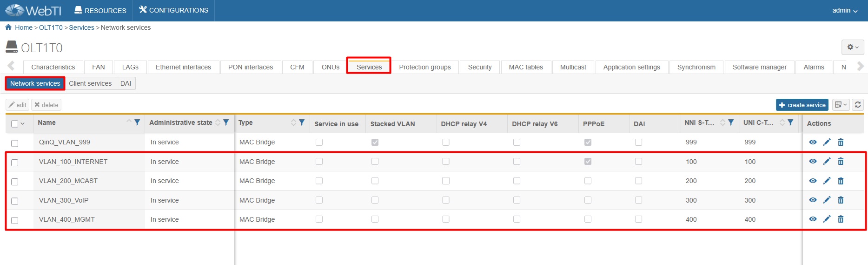Click the Home icon in breadcrumb
Image resolution: width=868 pixels, height=265 pixels.
[x=8, y=27]
